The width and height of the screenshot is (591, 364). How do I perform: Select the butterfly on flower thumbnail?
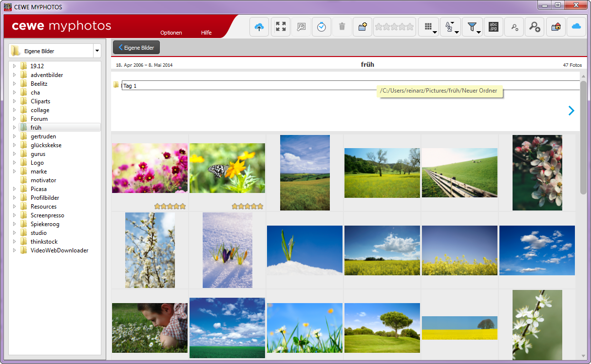[x=227, y=168]
